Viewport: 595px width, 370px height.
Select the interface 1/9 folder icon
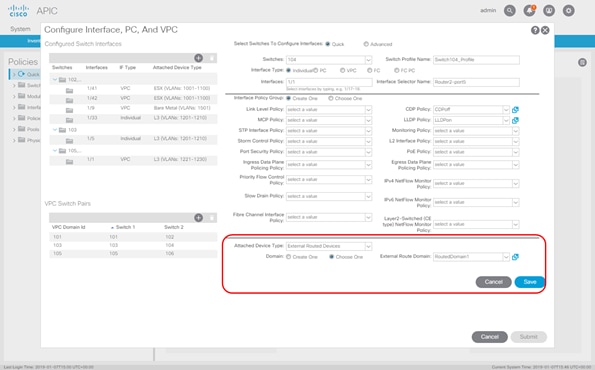tap(69, 110)
